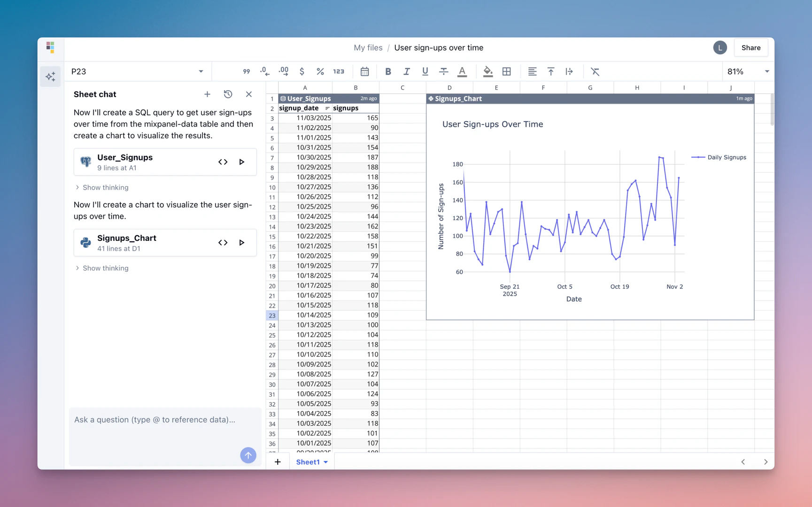Open the Sheet1 tab menu
Screen dimensions: 812x507
(x=325, y=461)
